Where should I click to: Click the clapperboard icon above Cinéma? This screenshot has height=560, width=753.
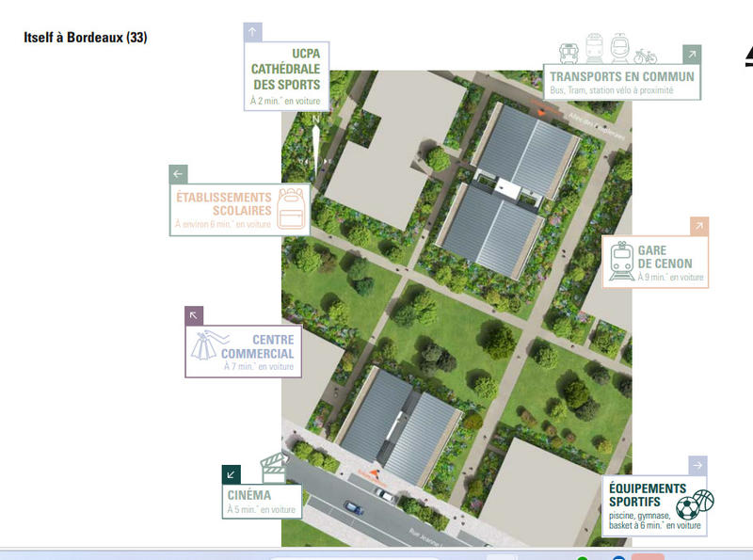coord(274,468)
